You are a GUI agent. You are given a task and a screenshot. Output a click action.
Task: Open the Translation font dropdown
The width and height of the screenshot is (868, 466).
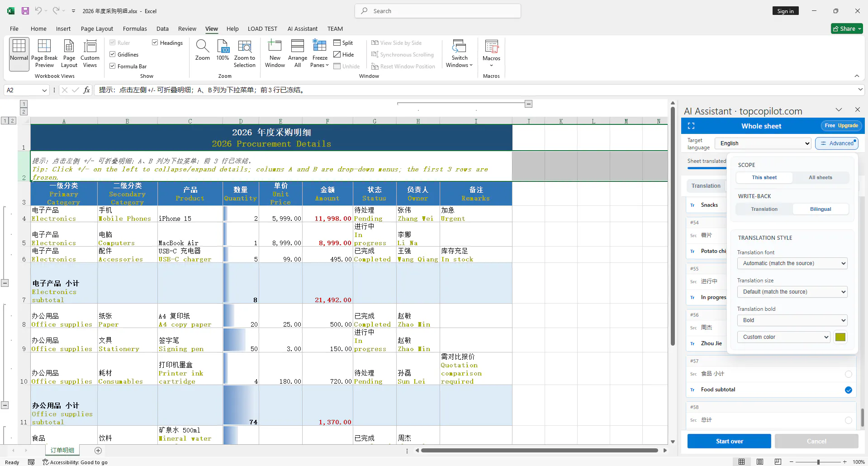792,263
